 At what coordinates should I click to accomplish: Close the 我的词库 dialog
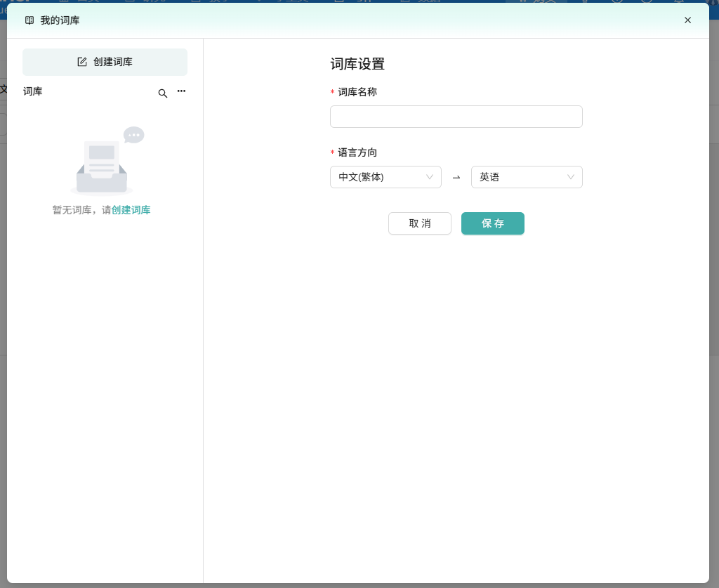[687, 20]
